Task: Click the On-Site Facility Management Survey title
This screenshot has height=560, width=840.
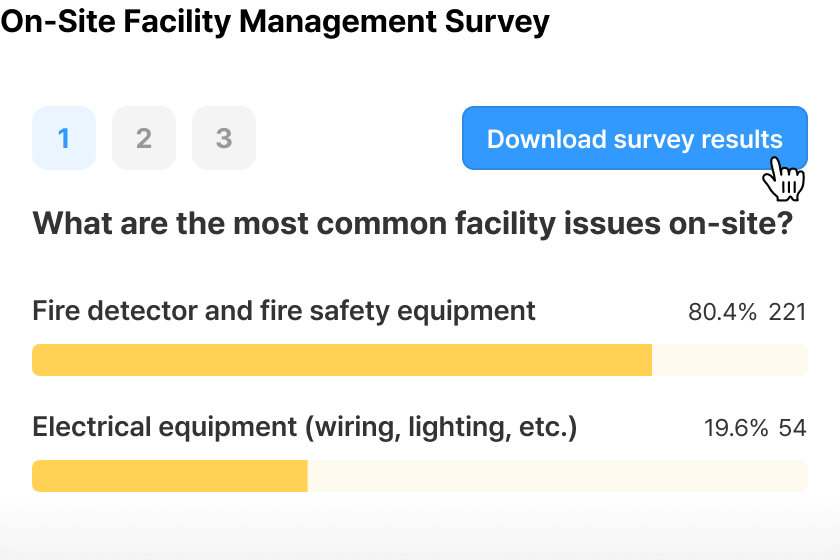Action: tap(275, 21)
